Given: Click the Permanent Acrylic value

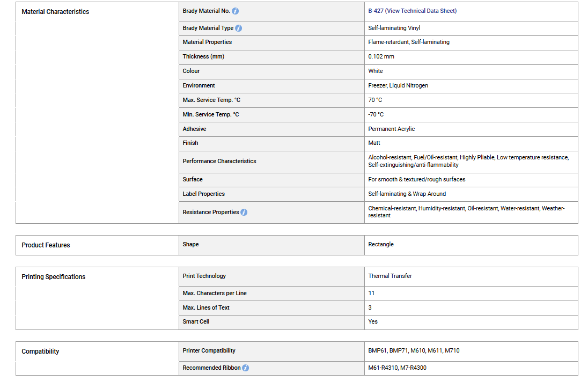Looking at the screenshot, I should pos(392,129).
